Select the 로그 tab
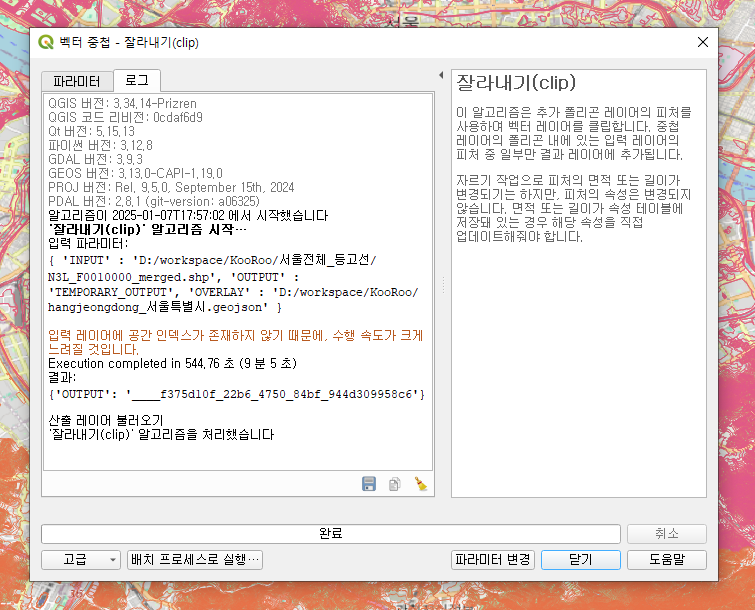Image resolution: width=755 pixels, height=610 pixels. coord(136,80)
